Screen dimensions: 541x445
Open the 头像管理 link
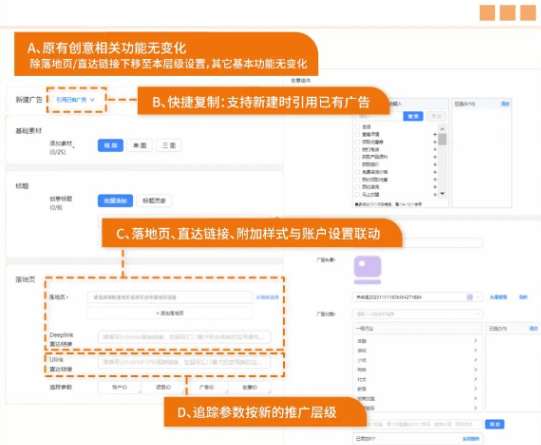click(x=498, y=297)
